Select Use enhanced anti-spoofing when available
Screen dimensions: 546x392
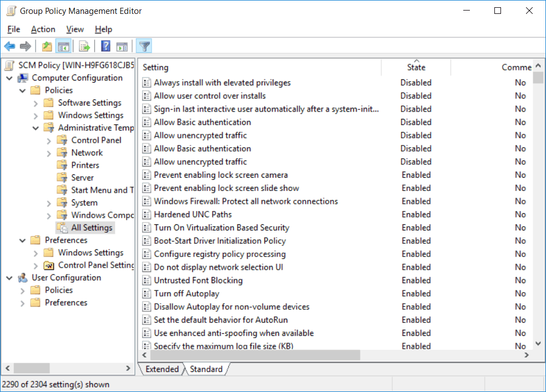coord(234,333)
